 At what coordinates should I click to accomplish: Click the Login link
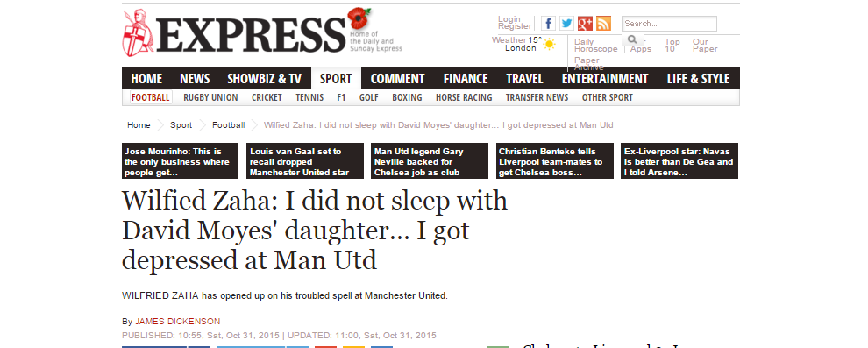pos(509,19)
